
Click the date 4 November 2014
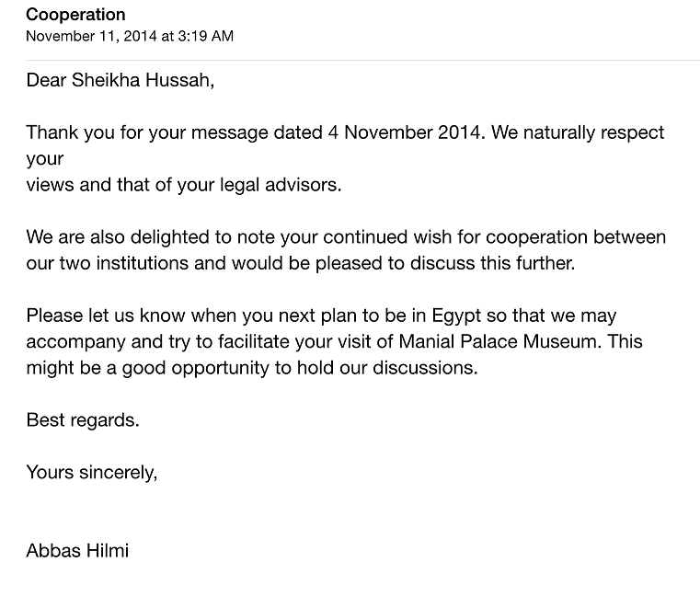click(407, 132)
